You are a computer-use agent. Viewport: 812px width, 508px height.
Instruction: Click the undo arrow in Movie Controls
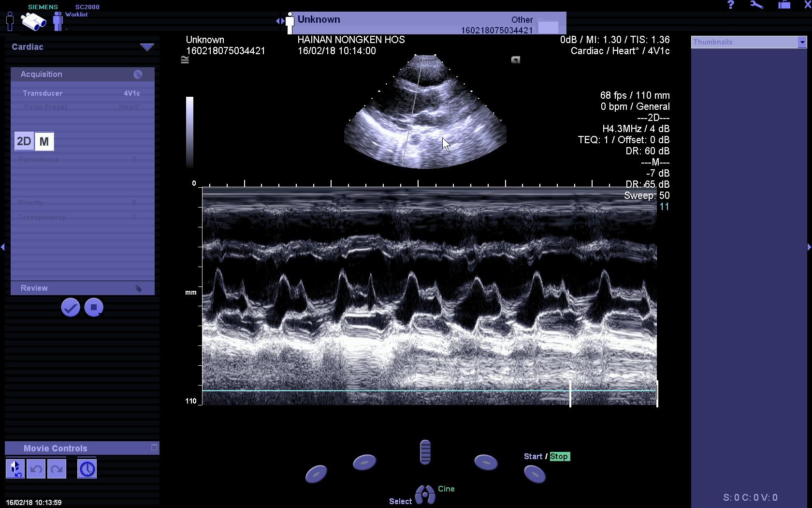click(36, 469)
